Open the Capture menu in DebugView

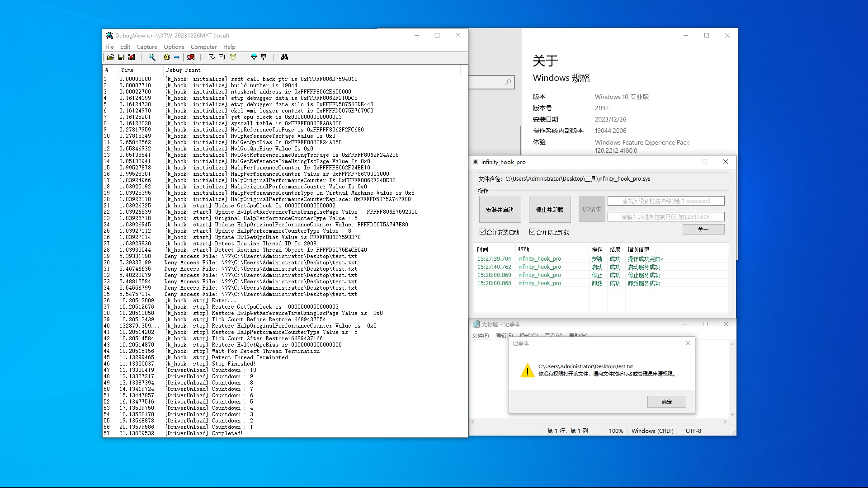[x=147, y=47]
